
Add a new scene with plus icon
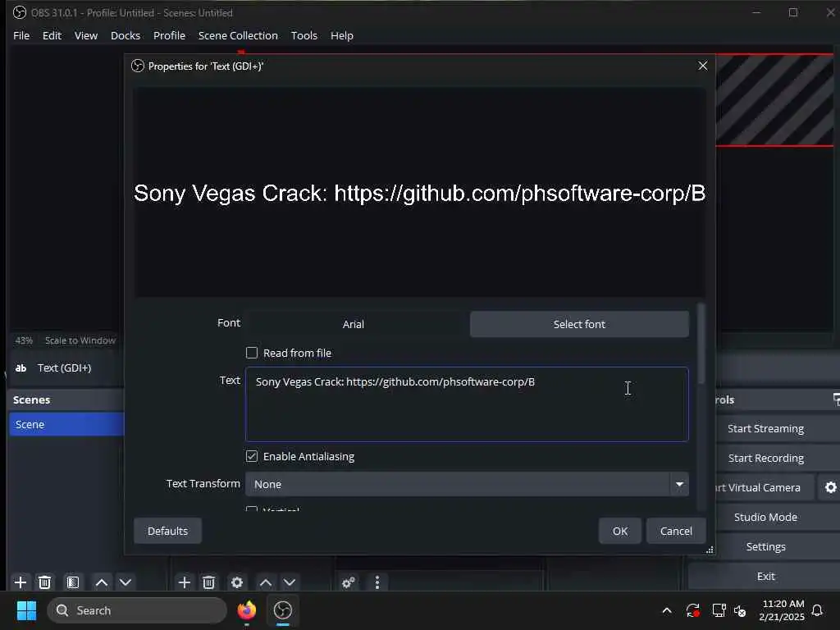click(x=21, y=582)
